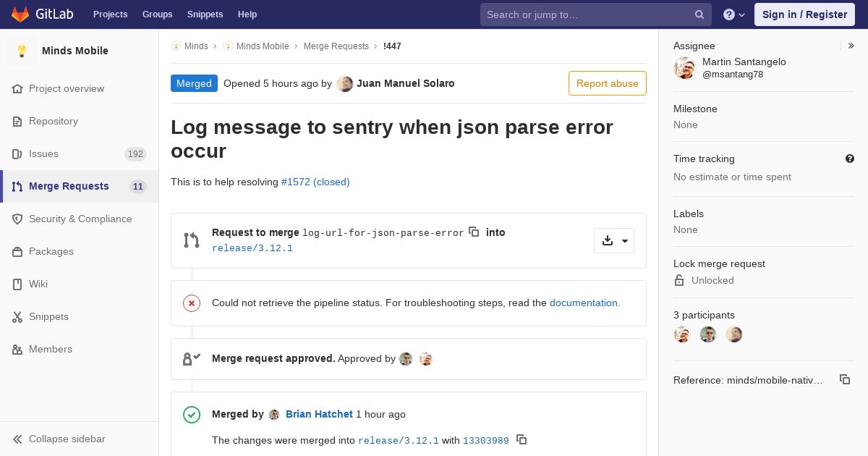Open Snippets in top navigation

[x=205, y=14]
